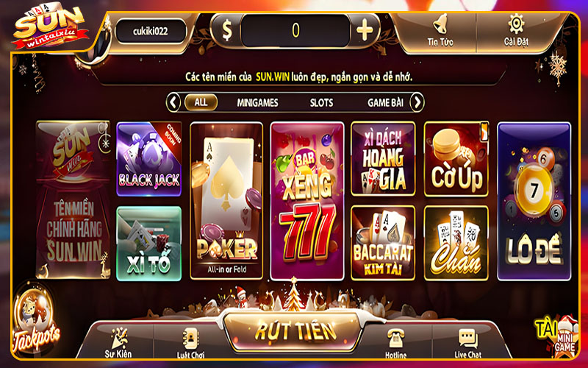Viewport: 588px width, 368px height.
Task: Click the cukiki022 username field
Action: pos(151,31)
